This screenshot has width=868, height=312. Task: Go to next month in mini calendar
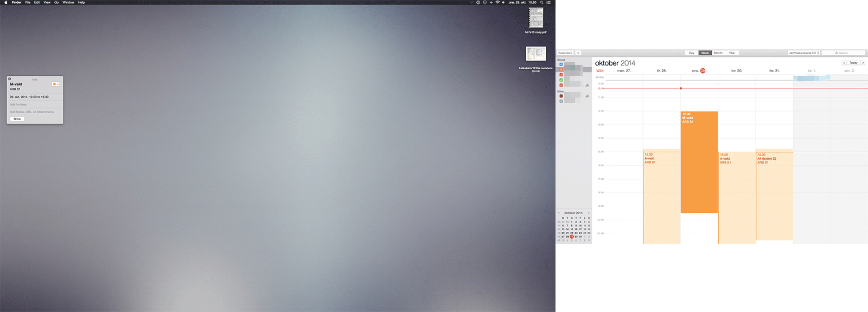[589, 213]
